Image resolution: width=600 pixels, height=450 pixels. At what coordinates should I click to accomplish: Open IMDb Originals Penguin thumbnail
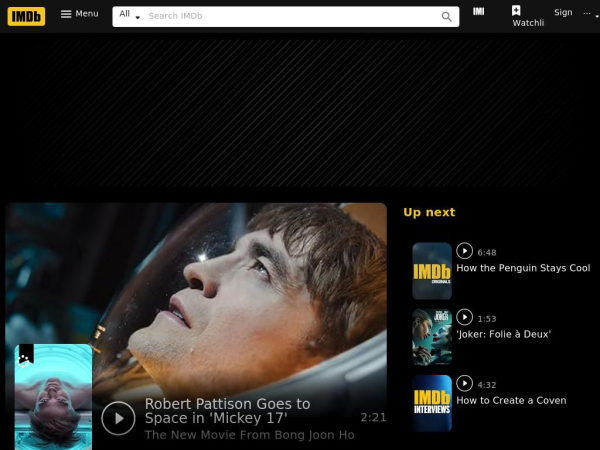432,271
